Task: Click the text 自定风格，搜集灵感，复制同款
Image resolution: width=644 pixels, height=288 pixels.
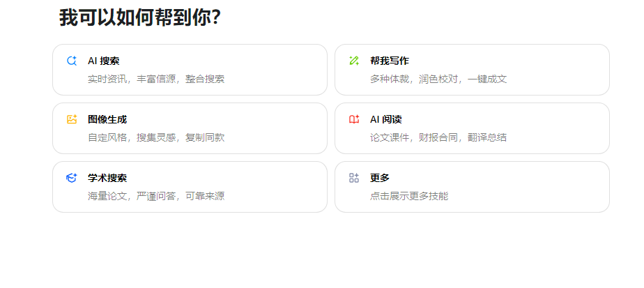Action: pos(156,137)
